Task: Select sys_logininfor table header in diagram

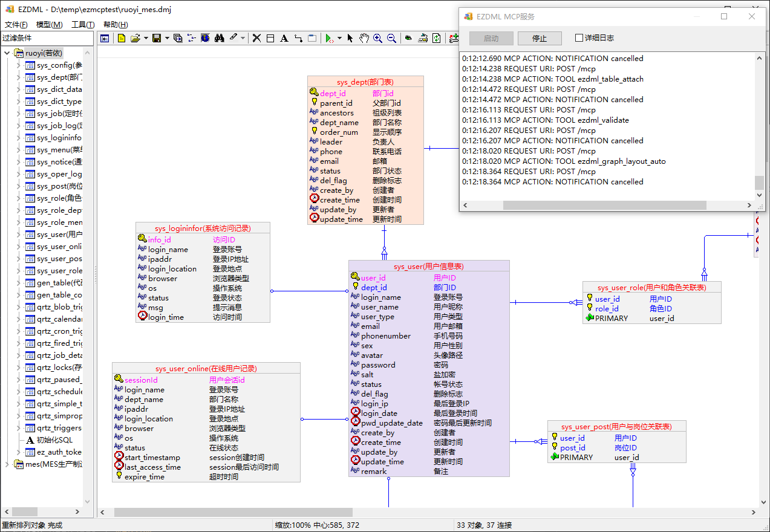Action: (203, 229)
